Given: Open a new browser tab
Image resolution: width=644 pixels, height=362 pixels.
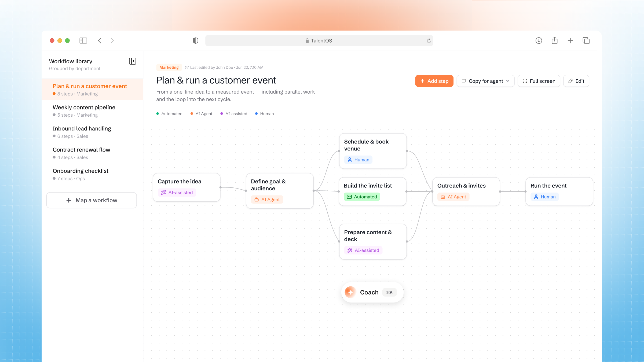Looking at the screenshot, I should pos(570,40).
